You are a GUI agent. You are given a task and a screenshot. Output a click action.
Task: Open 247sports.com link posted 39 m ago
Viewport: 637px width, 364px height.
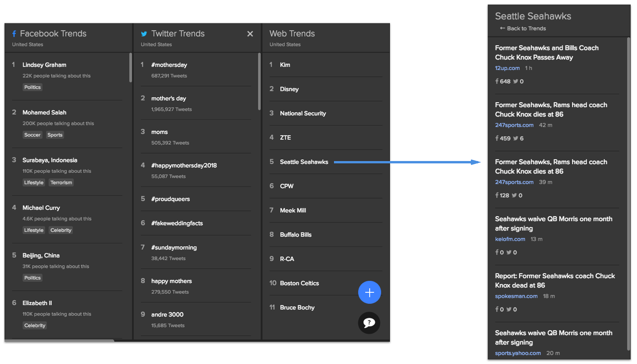(514, 182)
